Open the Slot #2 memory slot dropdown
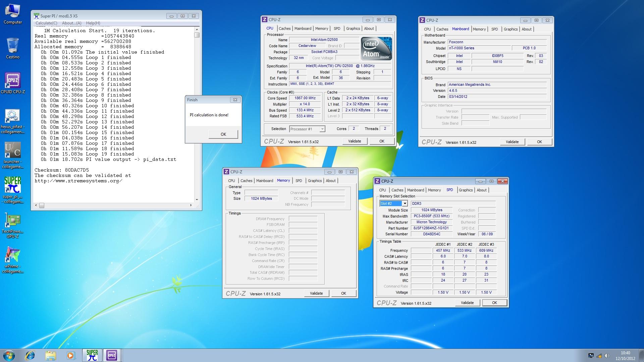Viewport: 644px width, 362px height. point(405,203)
